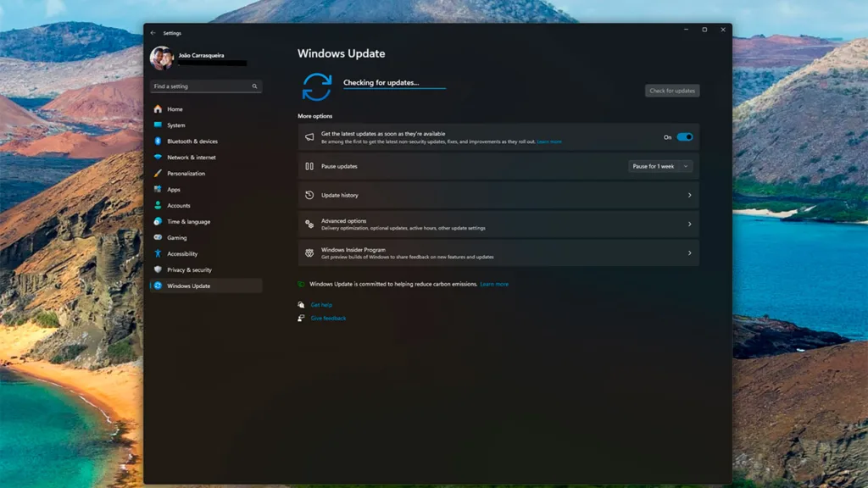This screenshot has height=488, width=868.
Task: Click the Network & internet wifi icon
Action: [158, 157]
